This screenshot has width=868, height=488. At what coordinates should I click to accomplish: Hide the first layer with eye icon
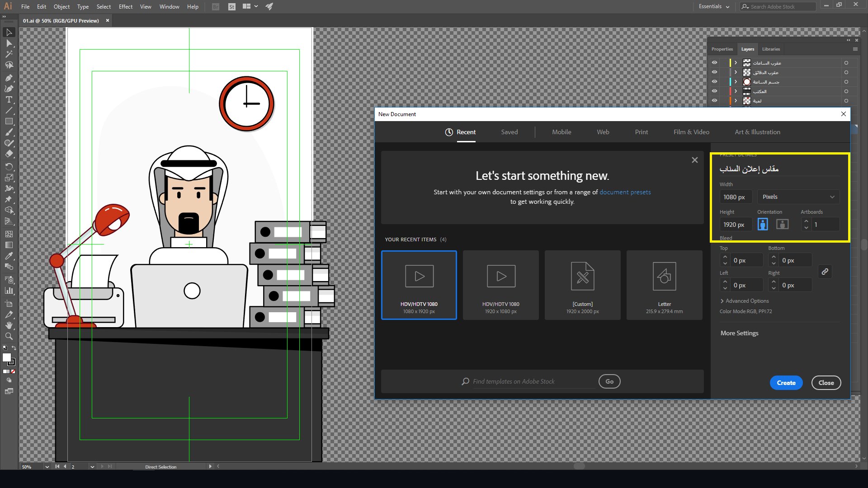coord(714,63)
